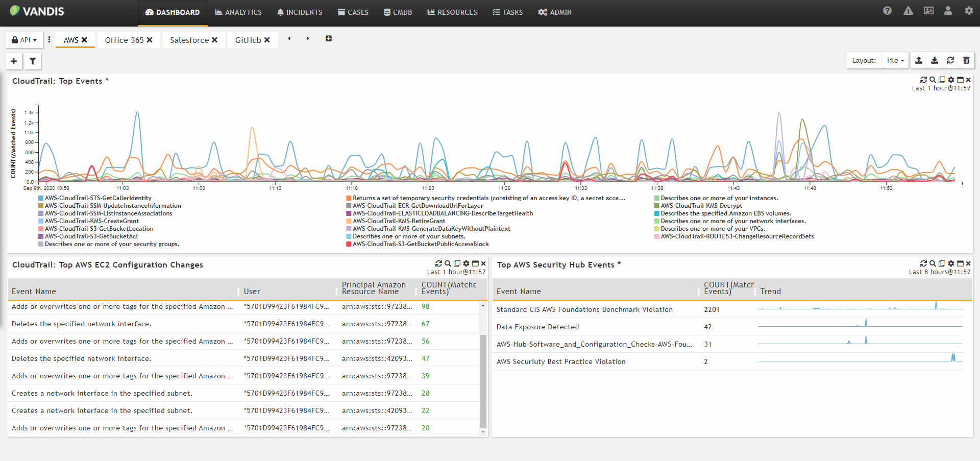Screen dimensions: 980x461
Task: Click the download dashboard icon
Action: [935, 60]
